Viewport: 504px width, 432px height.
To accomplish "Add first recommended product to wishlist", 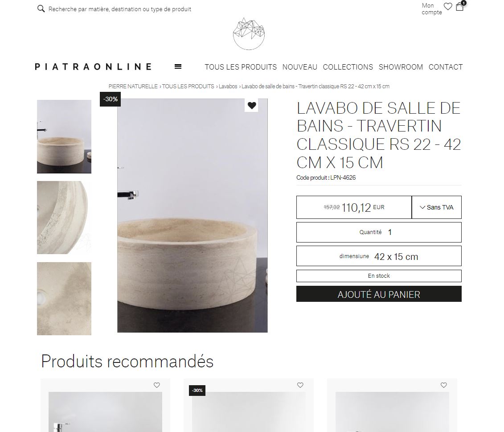I will 156,385.
